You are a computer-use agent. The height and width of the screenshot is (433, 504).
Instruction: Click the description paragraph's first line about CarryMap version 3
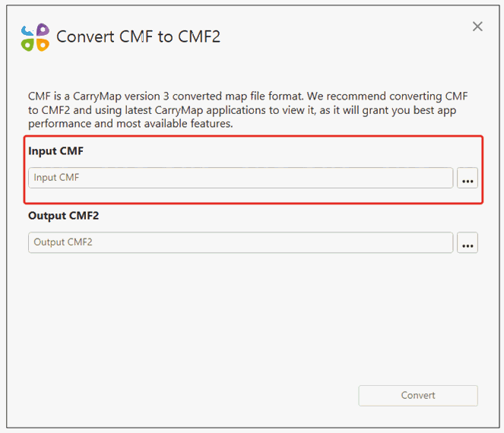point(248,96)
